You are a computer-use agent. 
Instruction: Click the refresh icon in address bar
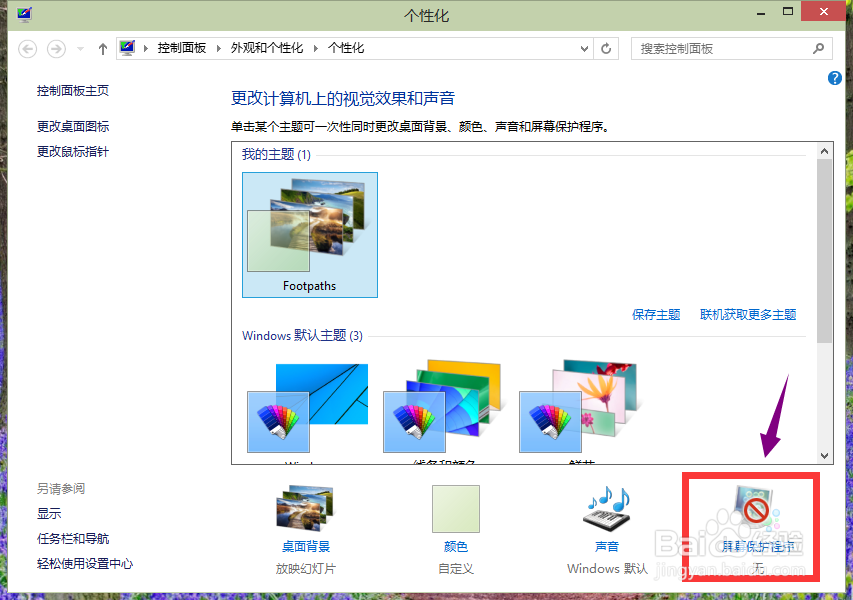pos(608,48)
